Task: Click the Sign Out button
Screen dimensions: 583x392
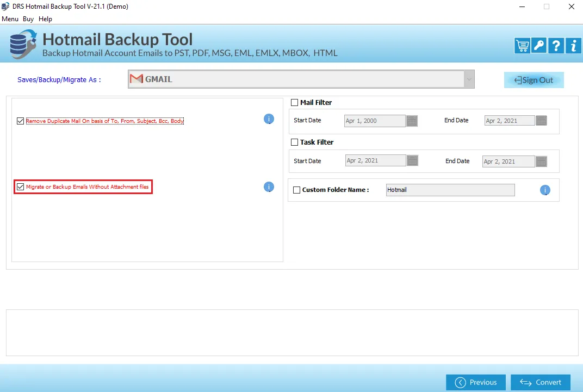Action: [x=534, y=80]
